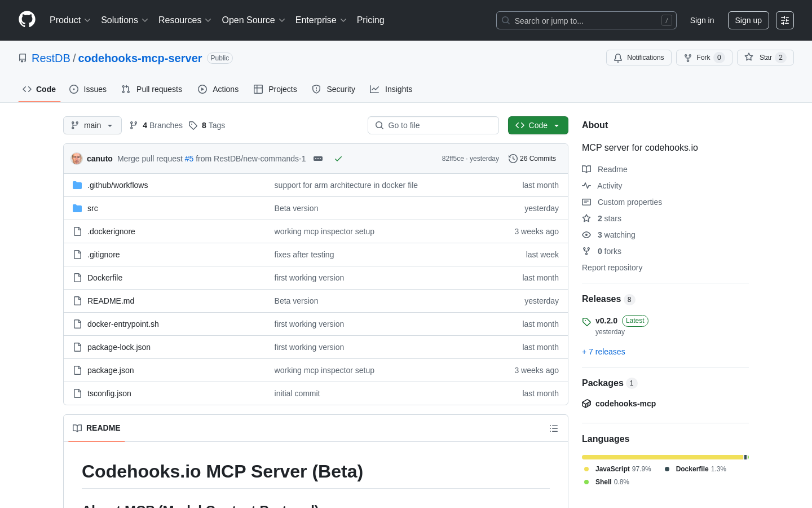This screenshot has height=508, width=812.
Task: Open the RestDB owner link
Action: 51,58
